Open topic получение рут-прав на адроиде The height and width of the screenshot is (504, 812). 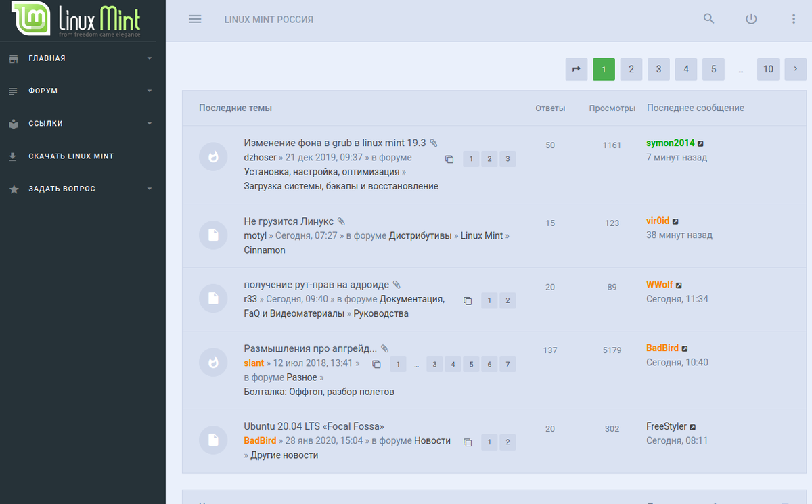click(316, 285)
